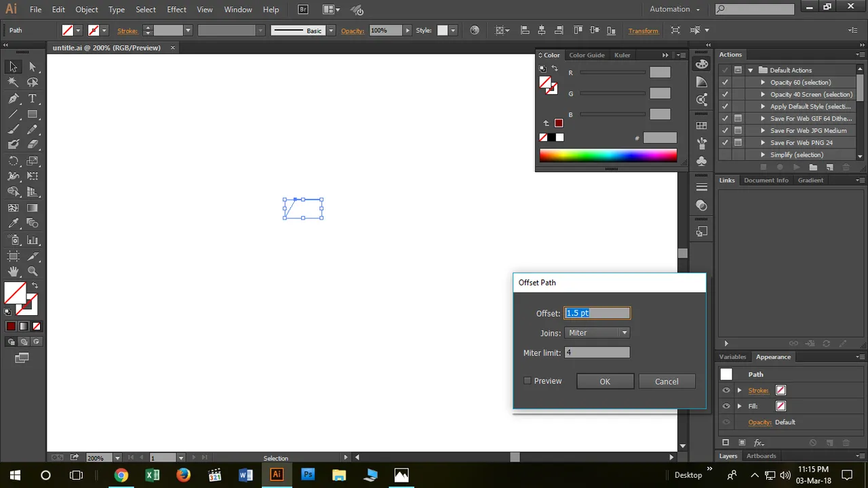The height and width of the screenshot is (488, 868).
Task: Toggle dialog control for Save For Web JPG Medium
Action: click(x=738, y=130)
